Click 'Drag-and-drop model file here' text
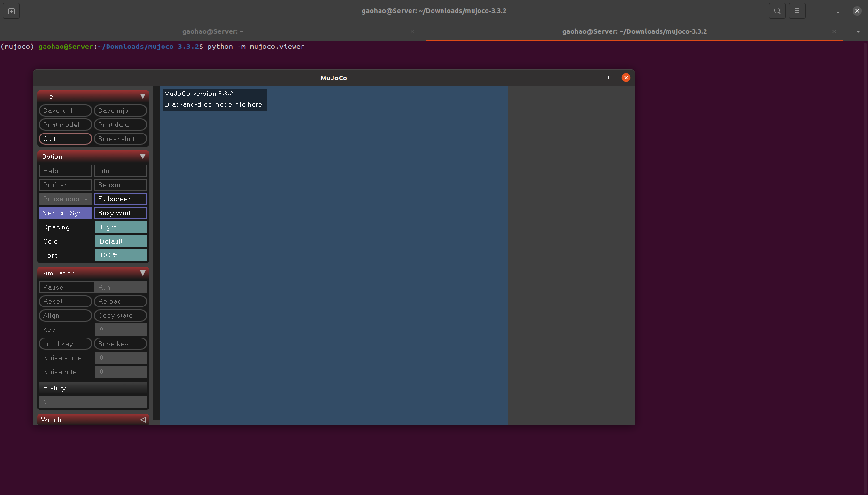This screenshot has width=868, height=495. (x=213, y=105)
